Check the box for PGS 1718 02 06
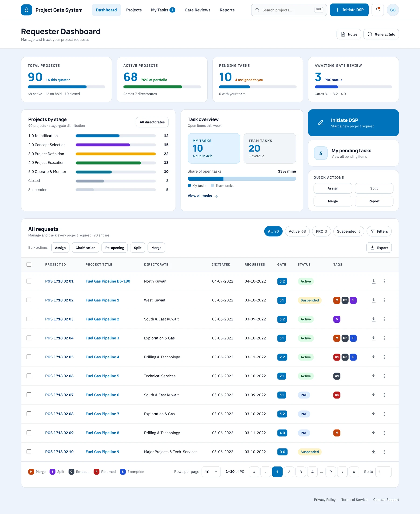 pos(29,376)
